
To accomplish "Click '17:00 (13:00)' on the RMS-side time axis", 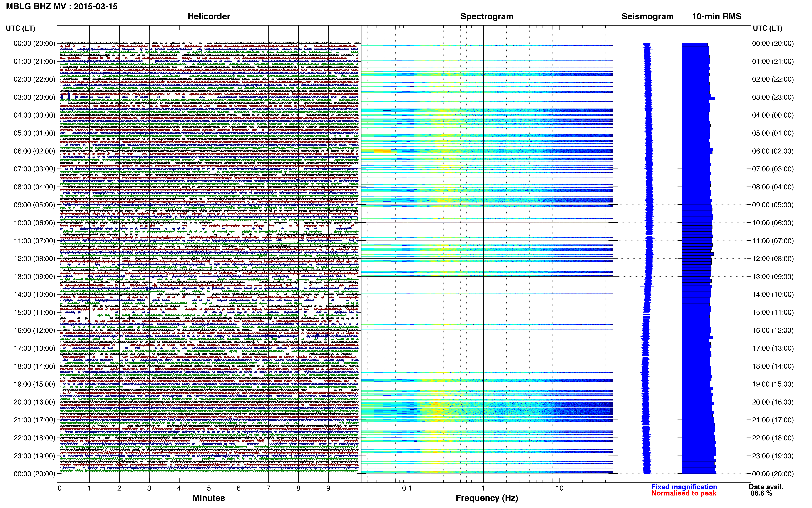I will (773, 348).
